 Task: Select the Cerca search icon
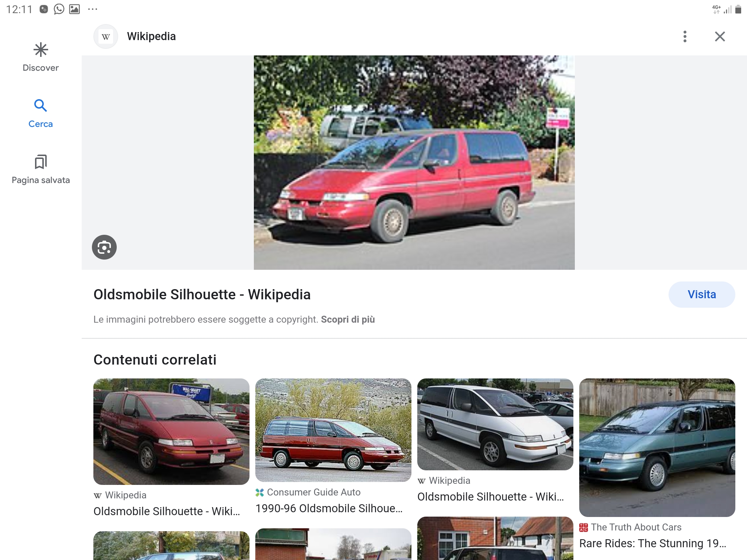[40, 106]
